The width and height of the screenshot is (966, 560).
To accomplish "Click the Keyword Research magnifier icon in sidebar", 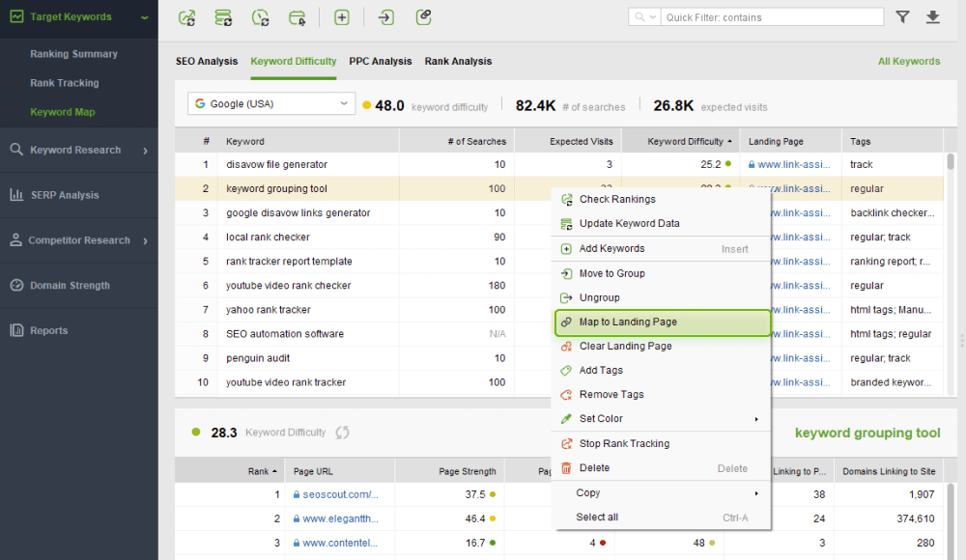I will [x=16, y=149].
